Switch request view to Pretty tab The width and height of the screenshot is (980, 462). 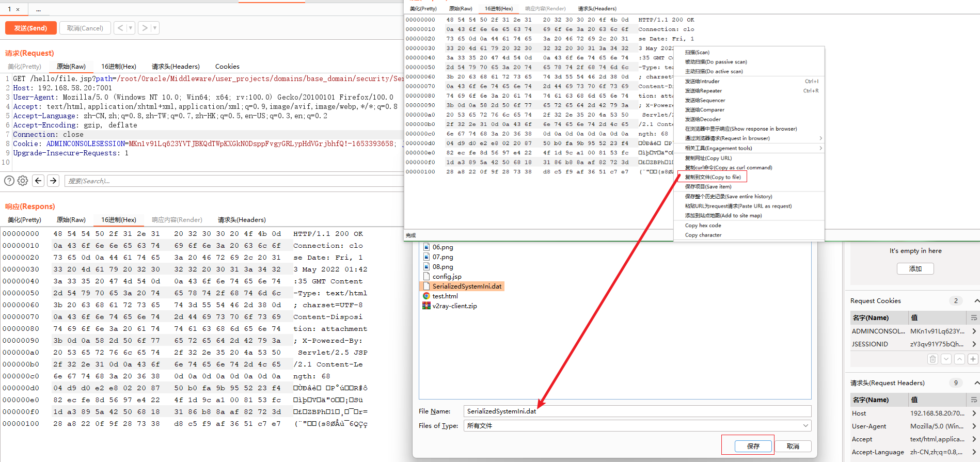click(24, 66)
